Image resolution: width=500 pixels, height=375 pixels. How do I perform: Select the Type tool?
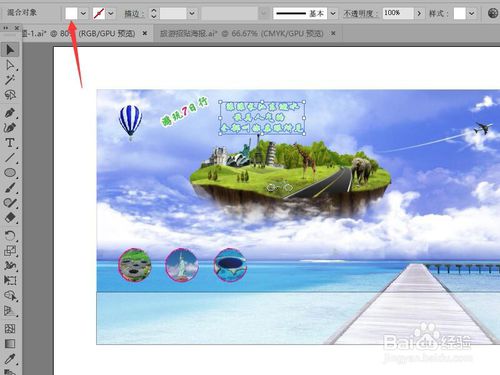(x=10, y=143)
